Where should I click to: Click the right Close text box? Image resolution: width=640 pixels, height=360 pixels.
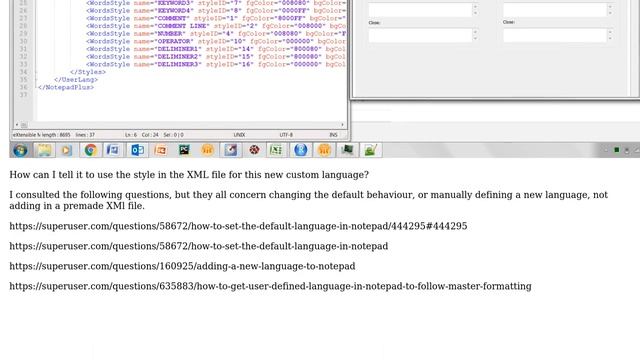(x=555, y=36)
